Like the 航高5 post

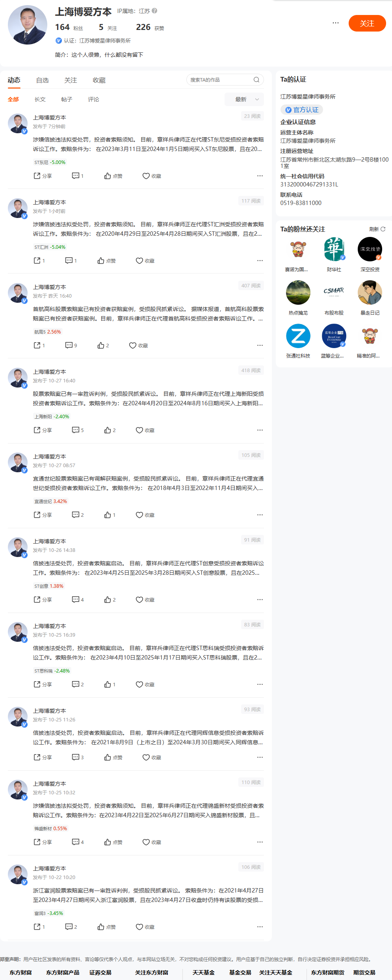click(x=103, y=345)
